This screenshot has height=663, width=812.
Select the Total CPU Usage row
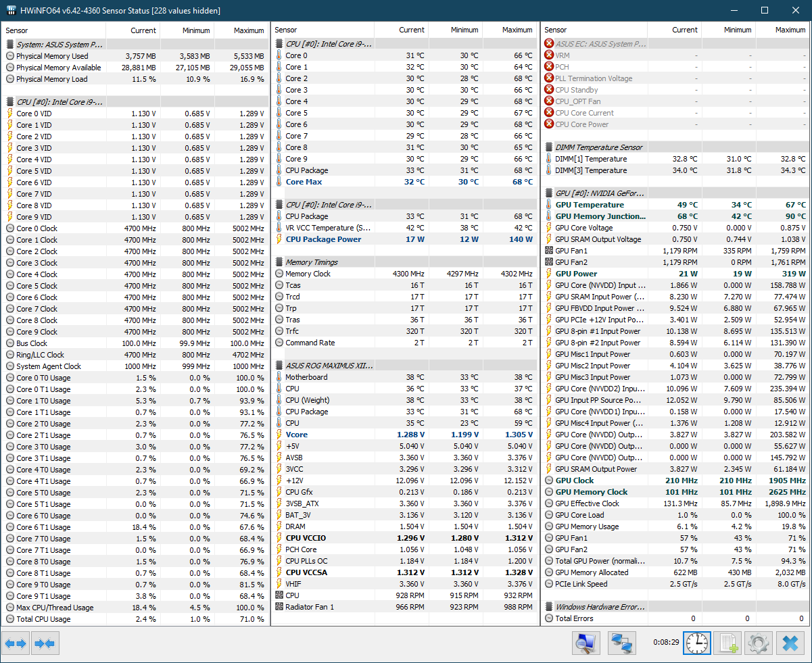click(x=135, y=619)
